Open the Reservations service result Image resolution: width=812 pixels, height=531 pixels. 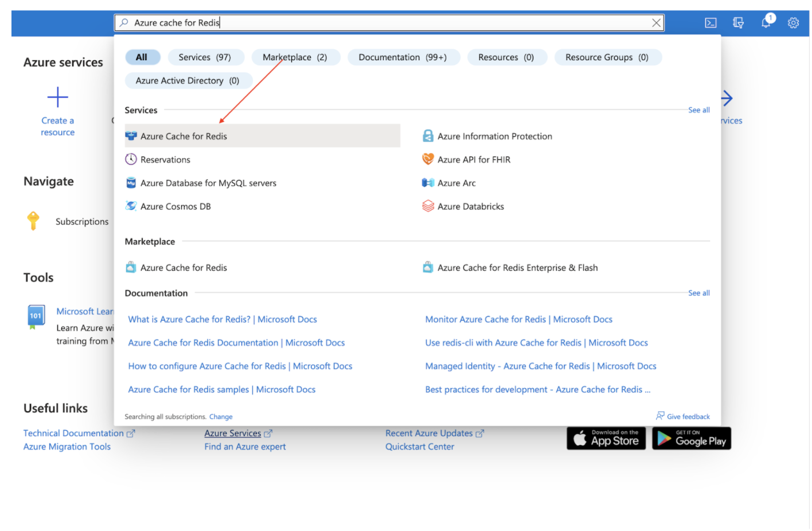pyautogui.click(x=165, y=159)
